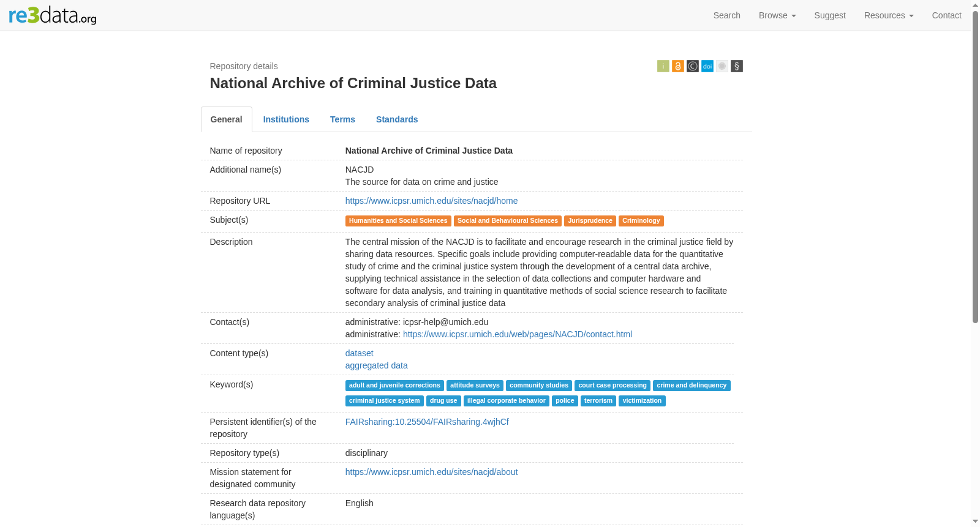Click the victimization keyword tag
This screenshot has width=980, height=527.
642,401
